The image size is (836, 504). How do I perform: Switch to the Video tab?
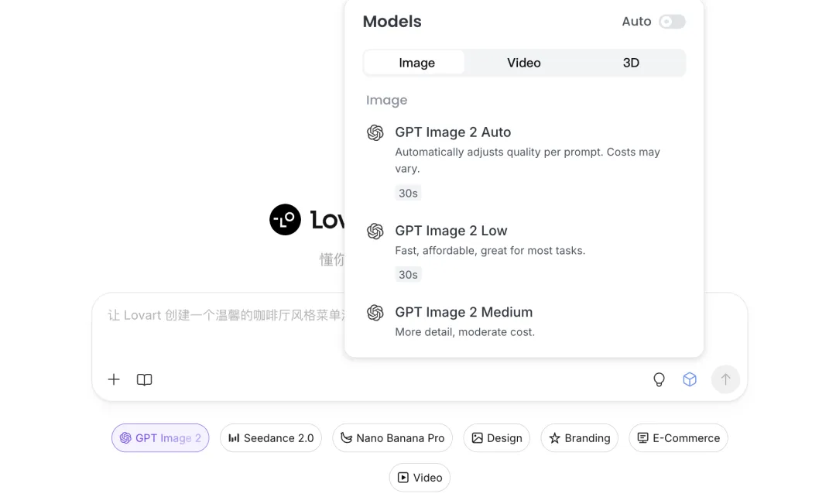pyautogui.click(x=524, y=63)
